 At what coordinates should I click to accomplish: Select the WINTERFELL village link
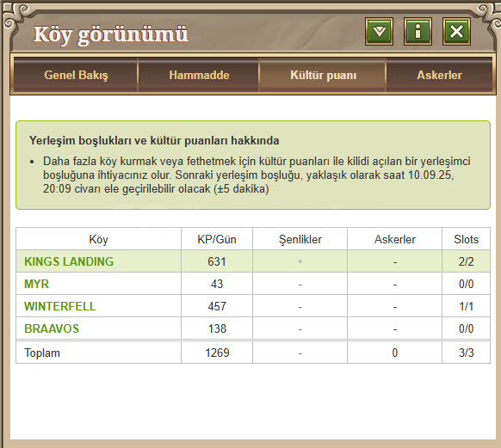(59, 306)
